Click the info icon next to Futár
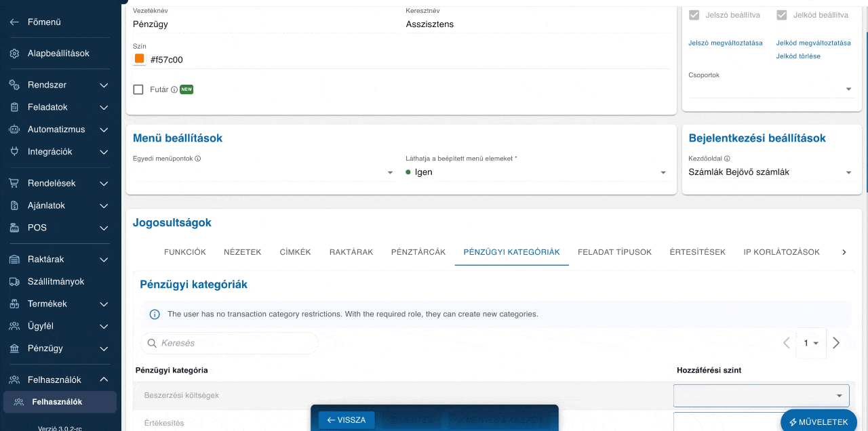 click(x=174, y=89)
